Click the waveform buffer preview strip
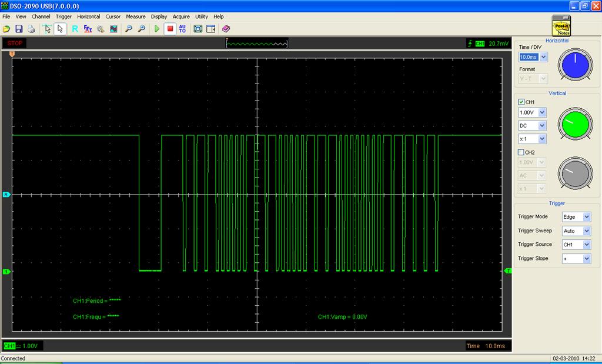Screen dimensions: 602x364 click(x=257, y=44)
